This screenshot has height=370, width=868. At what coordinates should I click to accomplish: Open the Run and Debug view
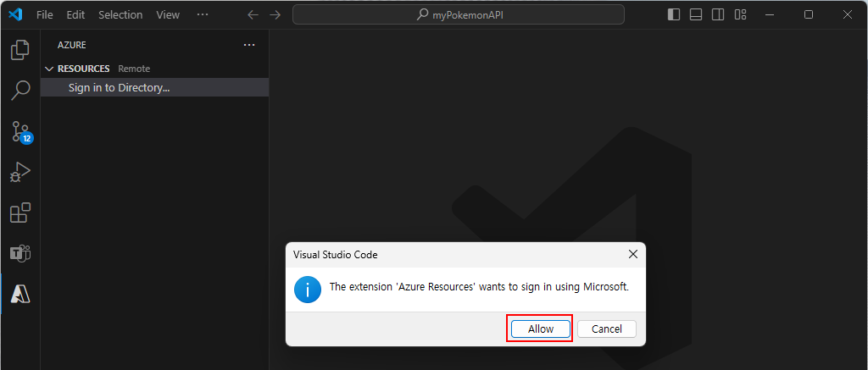[x=20, y=172]
